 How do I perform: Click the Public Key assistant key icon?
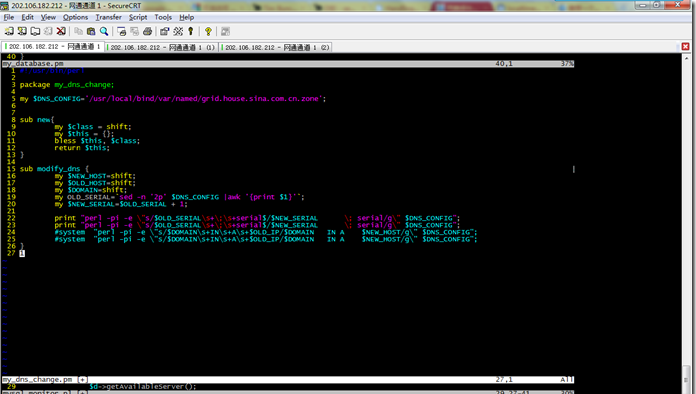[x=191, y=31]
